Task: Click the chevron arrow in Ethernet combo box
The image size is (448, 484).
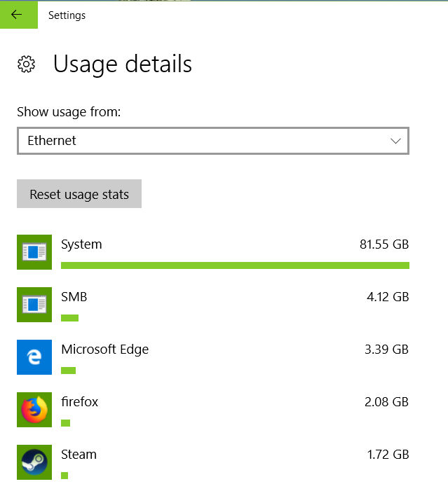Action: tap(395, 141)
